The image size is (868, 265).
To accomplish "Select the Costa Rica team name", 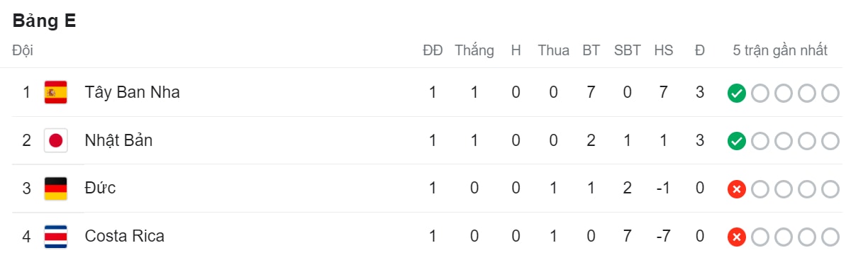I will point(124,236).
